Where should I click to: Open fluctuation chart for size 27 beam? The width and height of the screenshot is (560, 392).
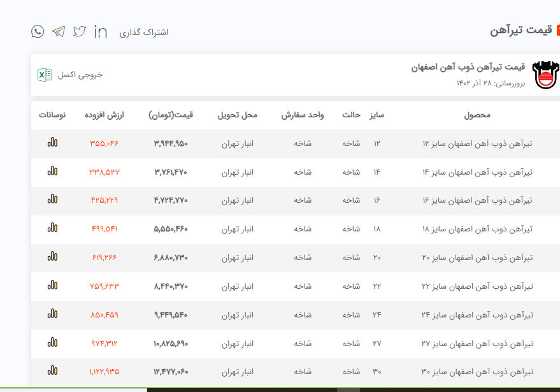click(x=52, y=342)
